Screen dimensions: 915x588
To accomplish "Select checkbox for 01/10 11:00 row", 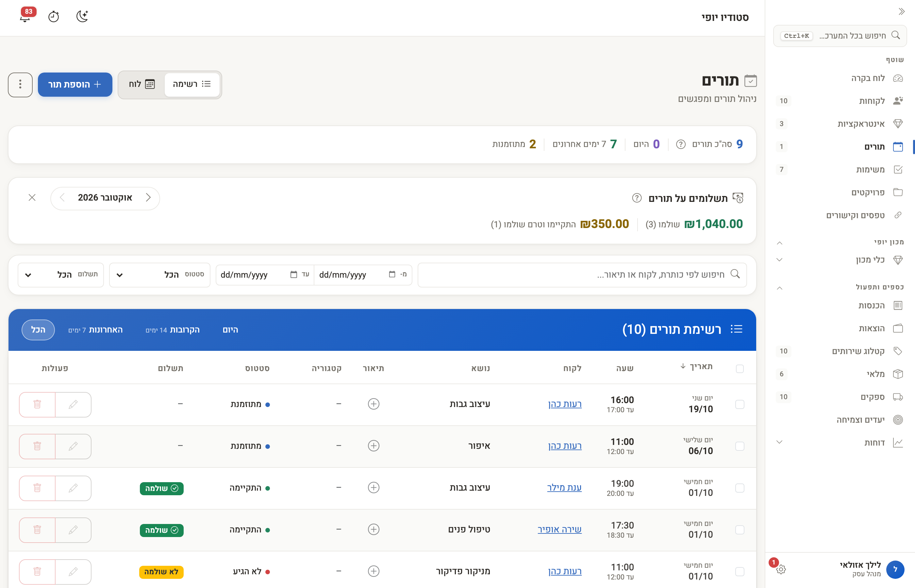I will point(740,572).
